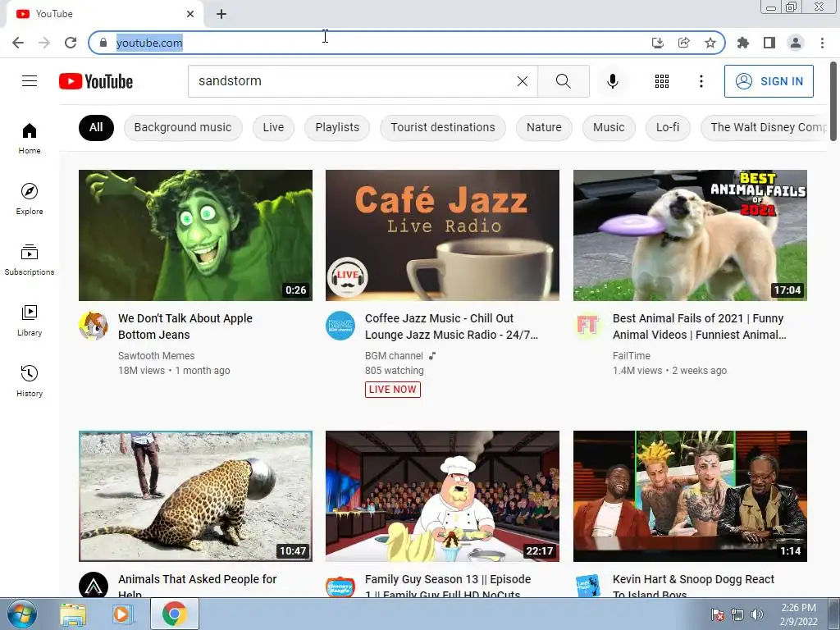Open the volume speaker tray icon
Screen dimensions: 840x630
(x=757, y=614)
